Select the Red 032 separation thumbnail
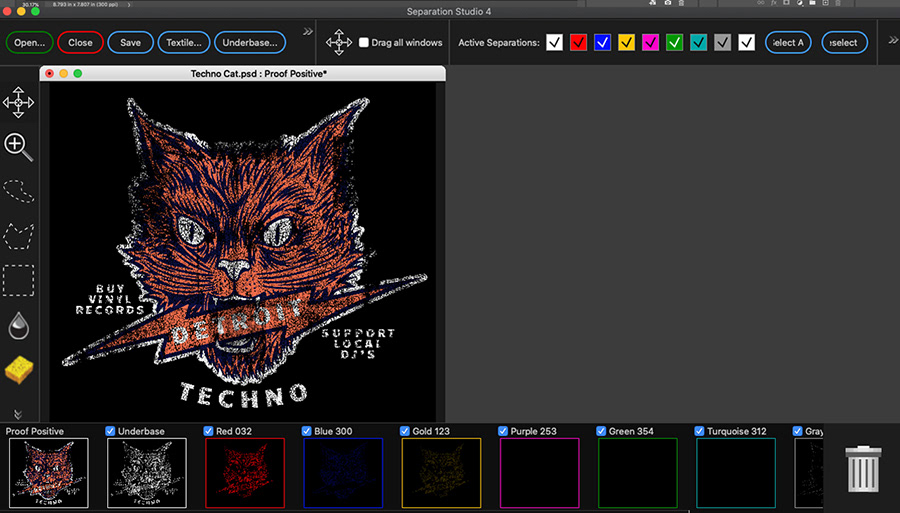Viewport: 900px width, 513px height. 245,473
